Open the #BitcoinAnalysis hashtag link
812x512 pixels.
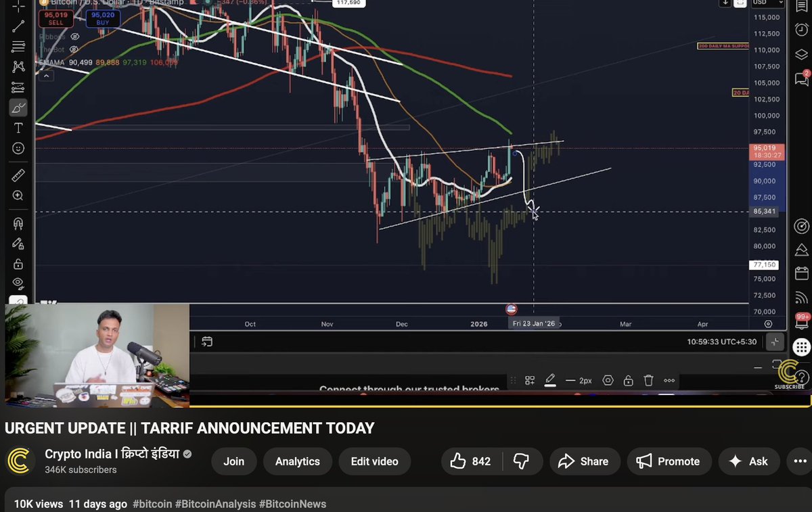pos(215,504)
